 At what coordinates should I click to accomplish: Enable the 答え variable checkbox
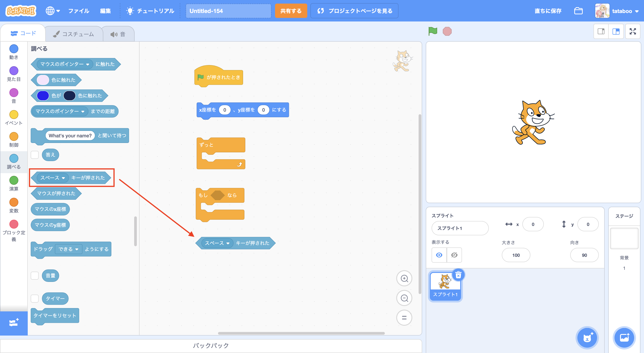click(x=35, y=155)
